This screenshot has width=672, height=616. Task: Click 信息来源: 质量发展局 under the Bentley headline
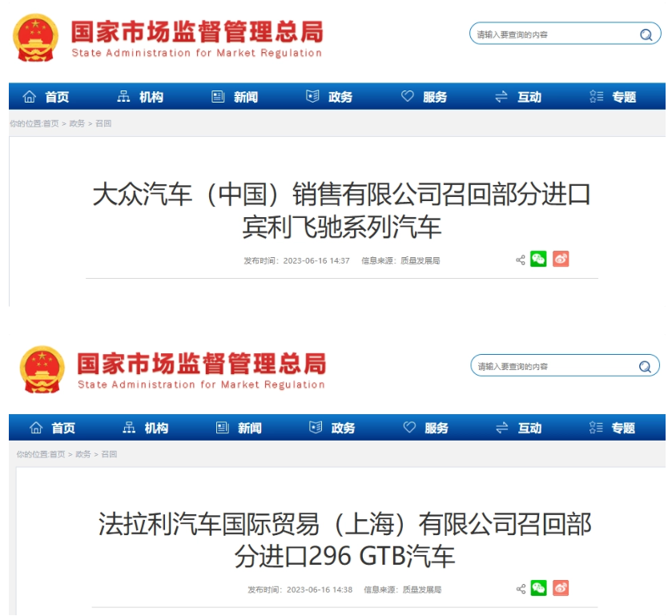[400, 260]
